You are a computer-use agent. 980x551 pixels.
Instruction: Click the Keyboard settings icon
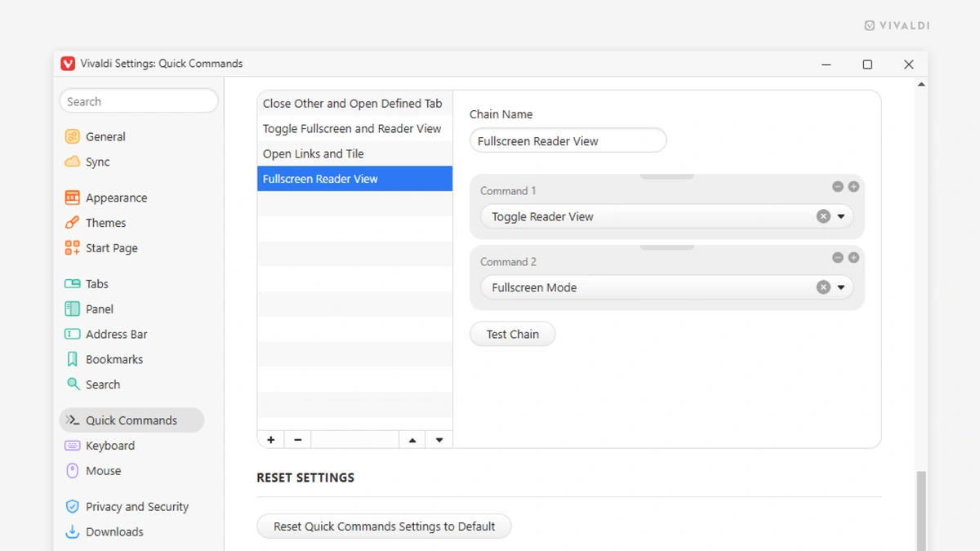click(x=73, y=445)
